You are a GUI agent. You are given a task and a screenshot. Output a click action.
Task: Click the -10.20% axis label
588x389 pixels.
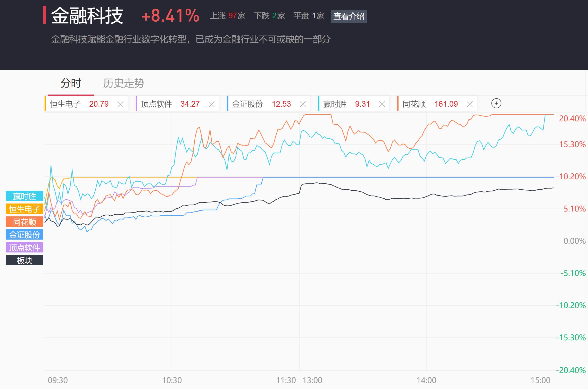[x=571, y=305]
